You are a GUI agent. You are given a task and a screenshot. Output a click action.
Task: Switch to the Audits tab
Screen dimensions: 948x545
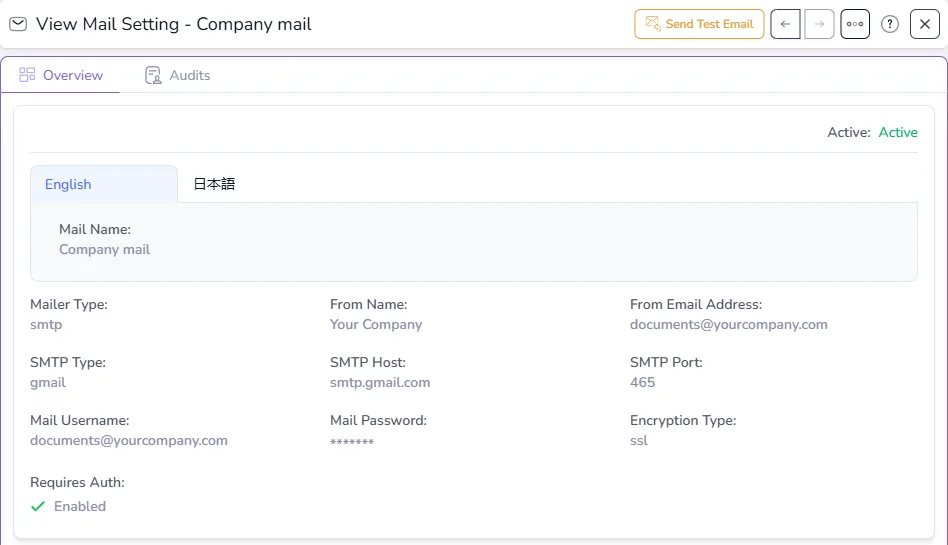pos(178,75)
